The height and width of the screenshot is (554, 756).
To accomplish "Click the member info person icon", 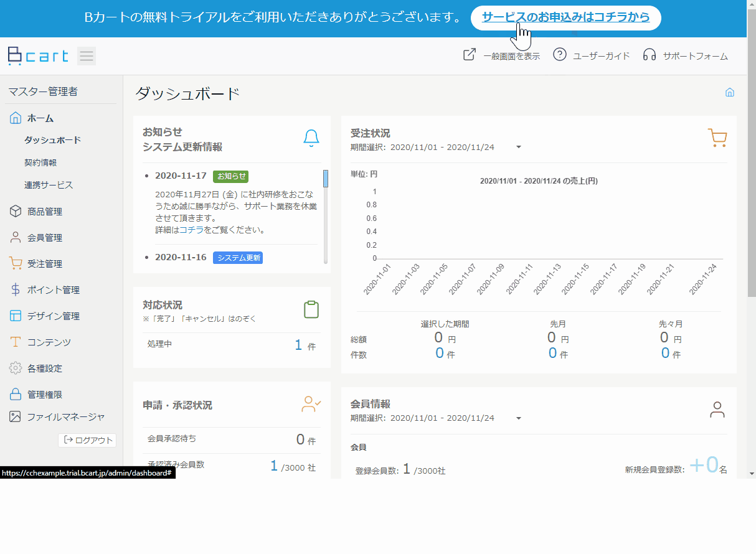I will click(717, 410).
